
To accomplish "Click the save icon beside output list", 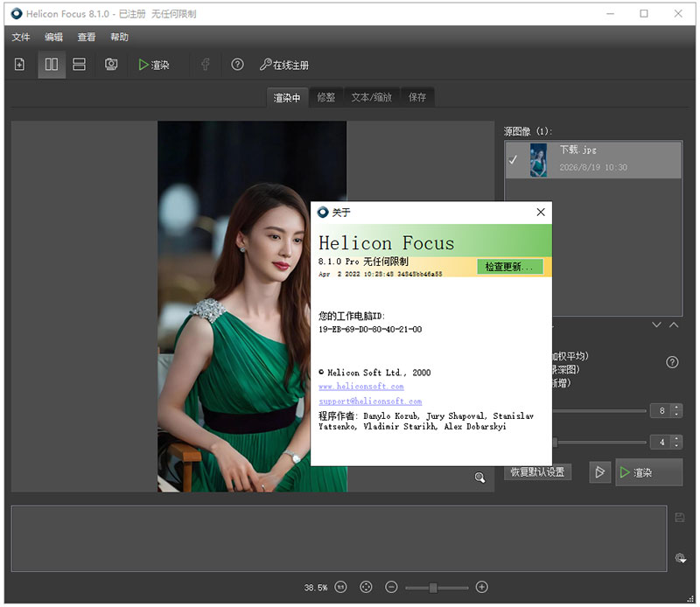I will (x=680, y=517).
